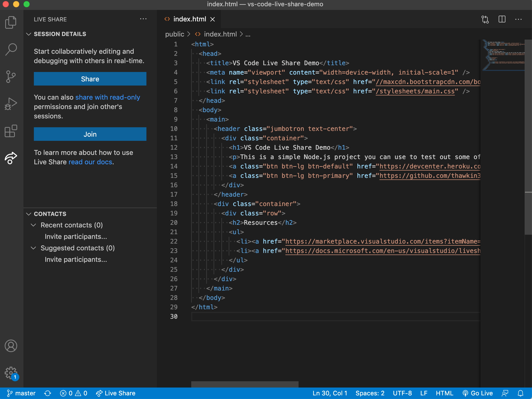Open the Search view icon
Screen dimensions: 532x399
(x=11, y=49)
